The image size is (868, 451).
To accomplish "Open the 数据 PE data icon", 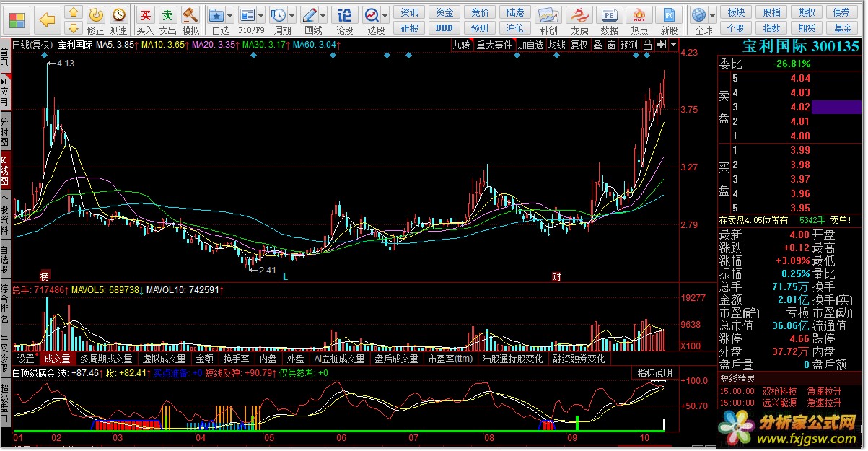I will 609,14.
